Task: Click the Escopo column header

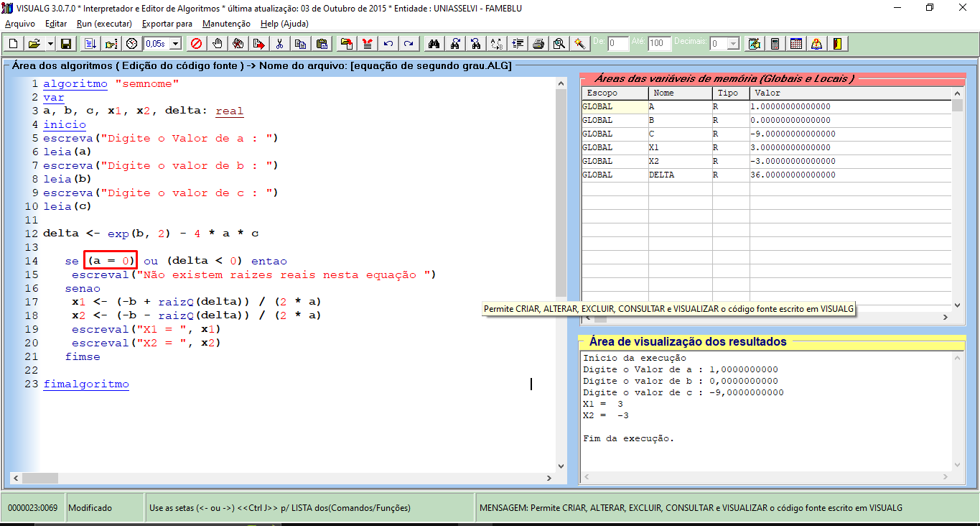Action: pyautogui.click(x=615, y=93)
